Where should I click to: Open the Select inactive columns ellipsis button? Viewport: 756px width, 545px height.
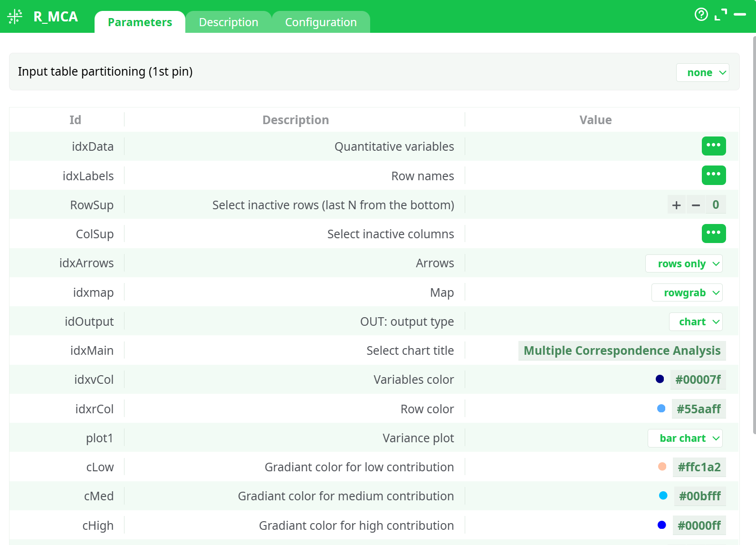(713, 234)
